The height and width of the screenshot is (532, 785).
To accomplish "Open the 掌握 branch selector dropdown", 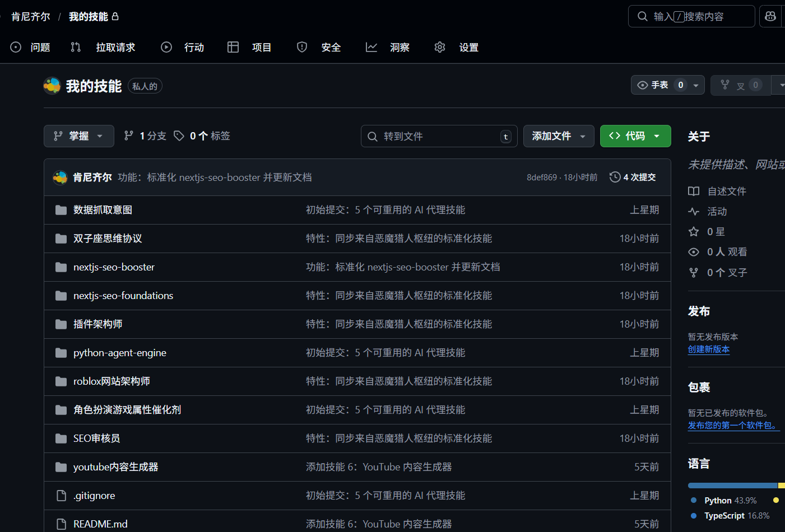I will (78, 136).
